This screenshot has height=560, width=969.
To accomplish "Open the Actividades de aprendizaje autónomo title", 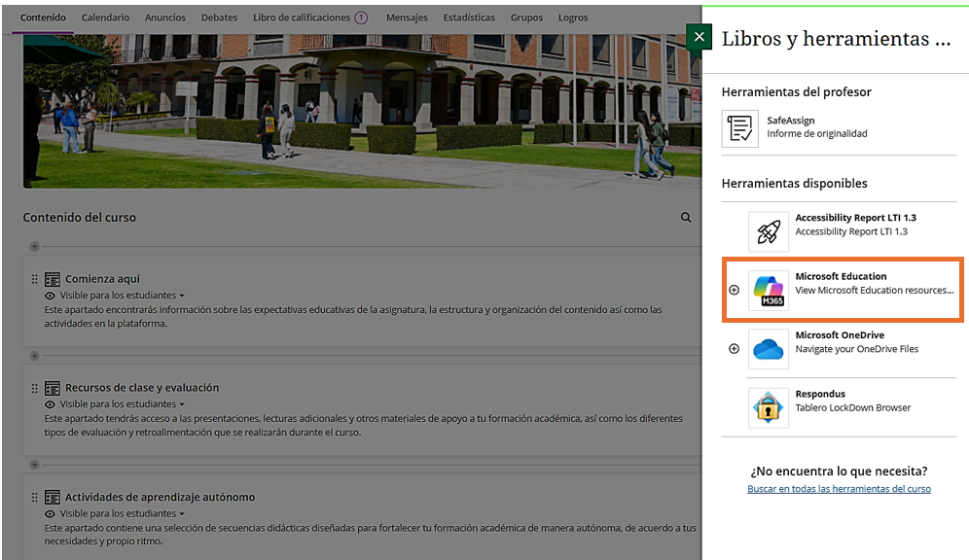I will coord(161,497).
